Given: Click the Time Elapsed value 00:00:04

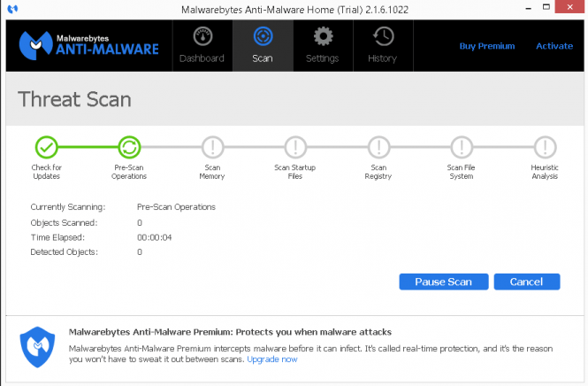Looking at the screenshot, I should [154, 237].
